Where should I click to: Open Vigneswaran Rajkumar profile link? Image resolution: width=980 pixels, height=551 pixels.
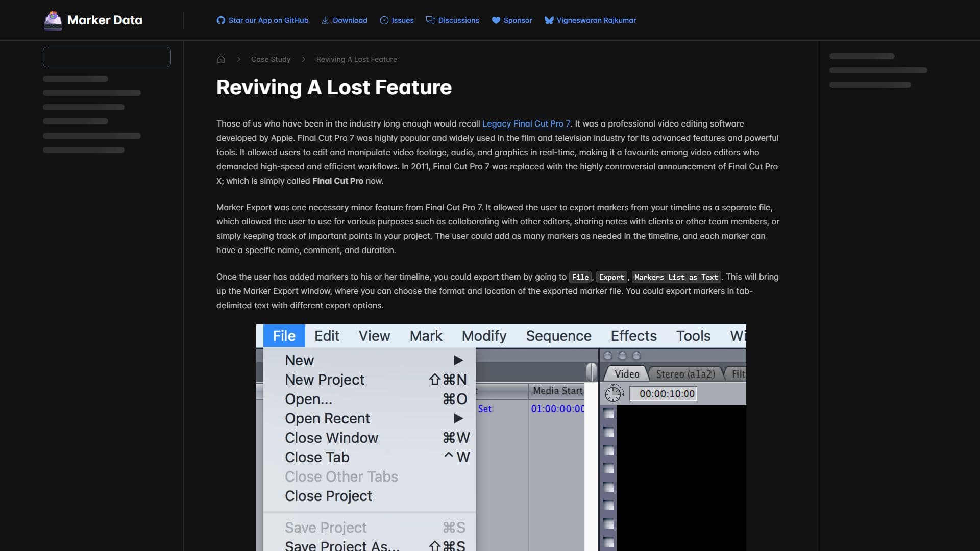click(597, 20)
